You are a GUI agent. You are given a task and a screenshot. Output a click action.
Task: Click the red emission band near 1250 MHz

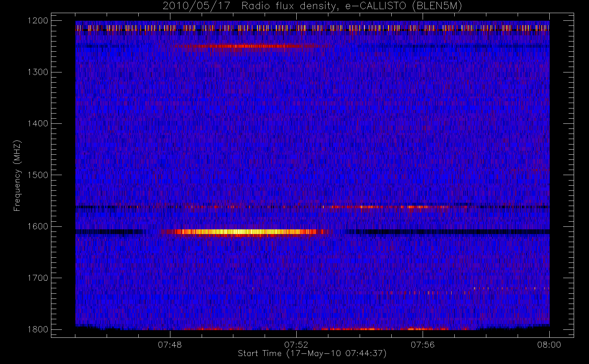click(x=251, y=46)
